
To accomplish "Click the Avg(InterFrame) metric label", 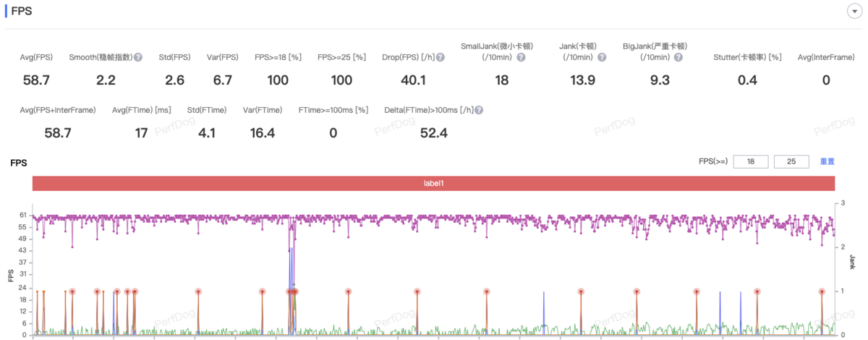I will click(x=825, y=57).
